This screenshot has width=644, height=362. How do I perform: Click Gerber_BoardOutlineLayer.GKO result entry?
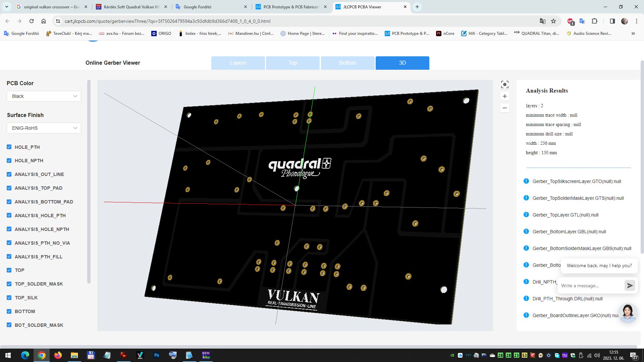click(575, 315)
